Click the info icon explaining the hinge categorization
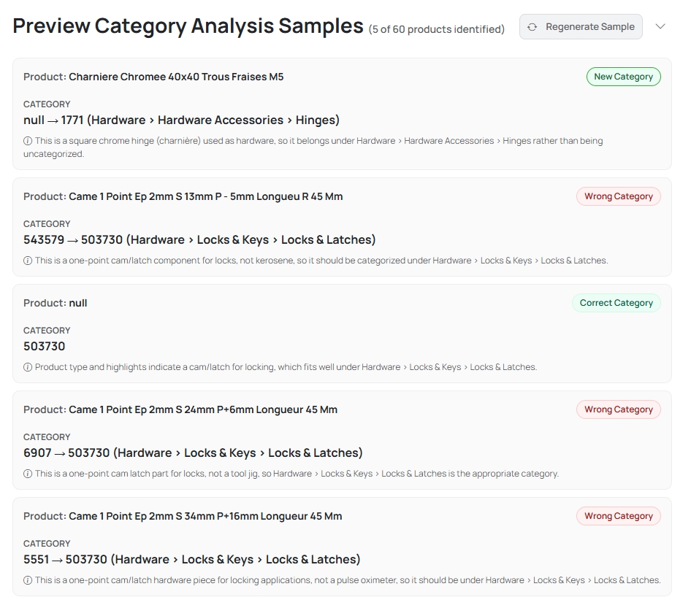This screenshot has width=691, height=616. pyautogui.click(x=28, y=141)
